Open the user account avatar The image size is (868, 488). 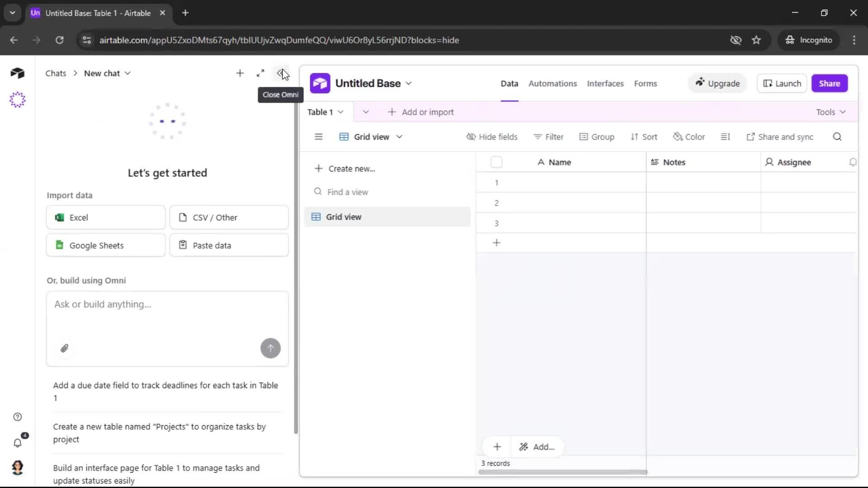point(17,467)
